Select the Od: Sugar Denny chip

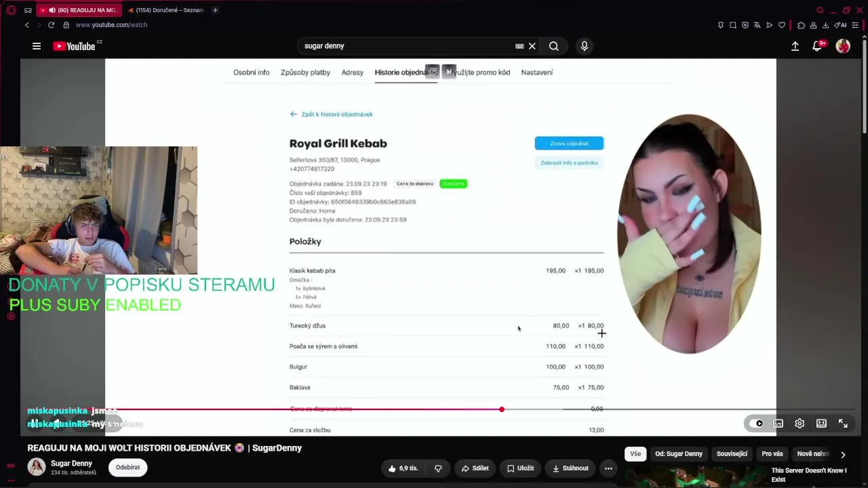click(x=679, y=454)
